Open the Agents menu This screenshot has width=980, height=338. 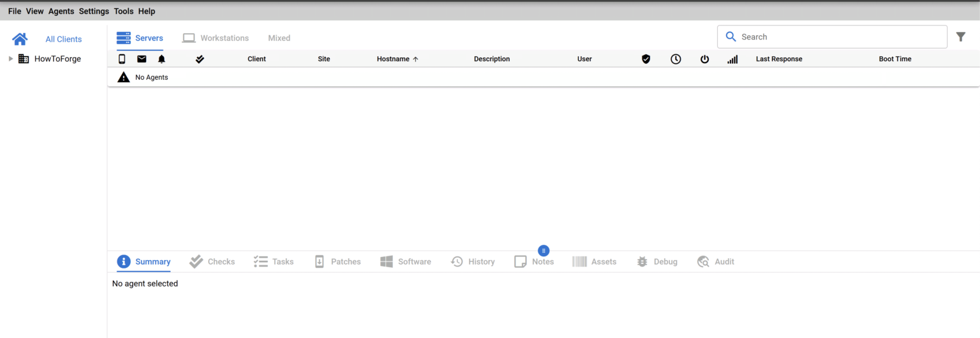pos(61,11)
